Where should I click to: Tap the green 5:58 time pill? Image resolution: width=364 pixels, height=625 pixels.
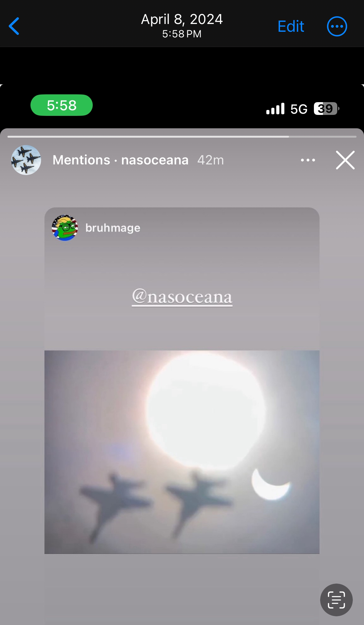(x=62, y=105)
